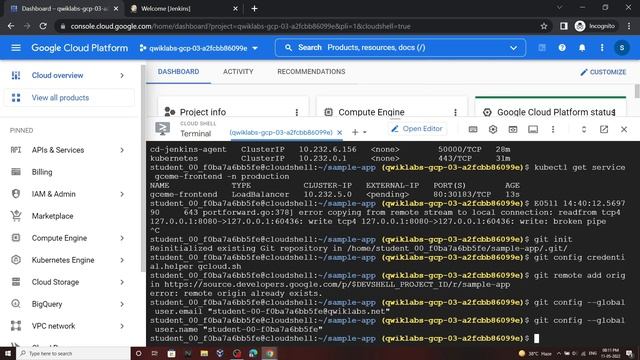Open the Windows Start menu
Viewport: 640px width, 360px height.
tap(8, 353)
